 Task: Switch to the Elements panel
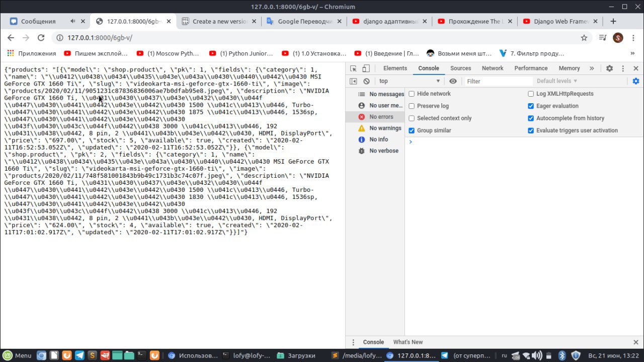395,68
